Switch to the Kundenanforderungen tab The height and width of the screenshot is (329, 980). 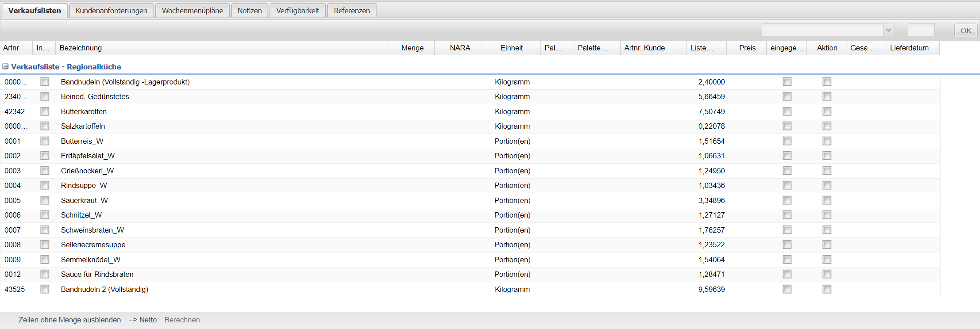tap(111, 11)
